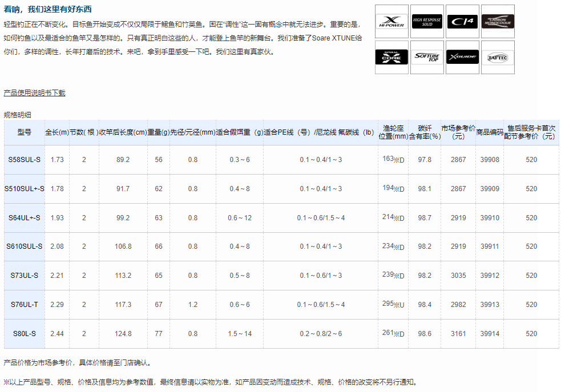Click the 售后服务卡首次配节参考价 column header
The height and width of the screenshot is (392, 561).
pyautogui.click(x=531, y=132)
